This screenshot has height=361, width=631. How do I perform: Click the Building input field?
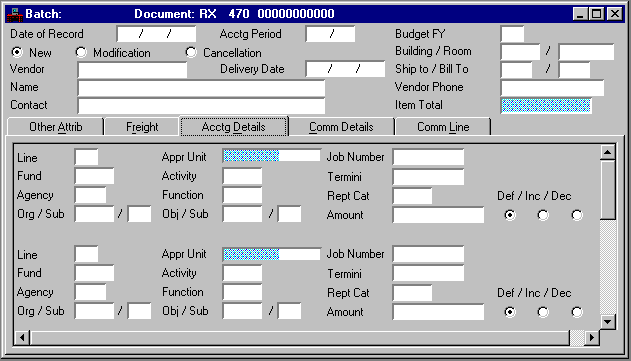tap(520, 52)
